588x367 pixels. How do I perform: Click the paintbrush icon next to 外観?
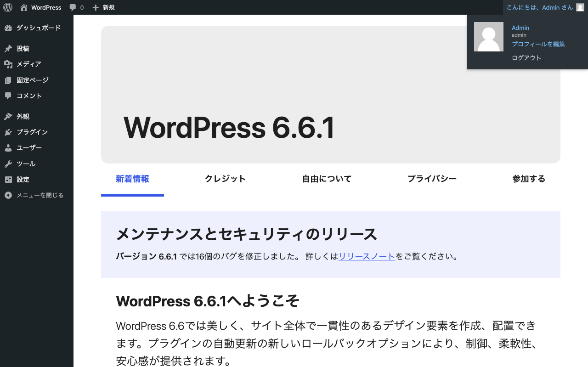(8, 117)
